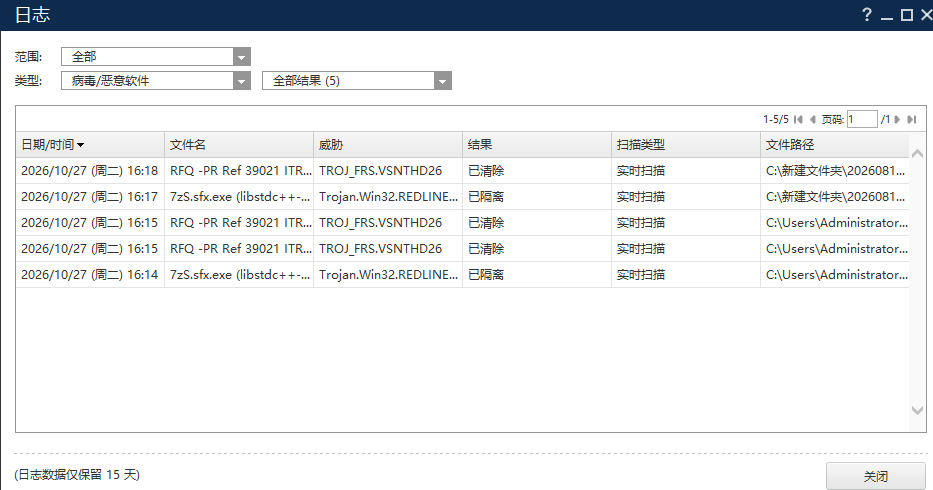Viewport: 933px width, 490px height.
Task: Click 7zS.sfx.exe file name in the 16:17 row
Action: [x=240, y=196]
